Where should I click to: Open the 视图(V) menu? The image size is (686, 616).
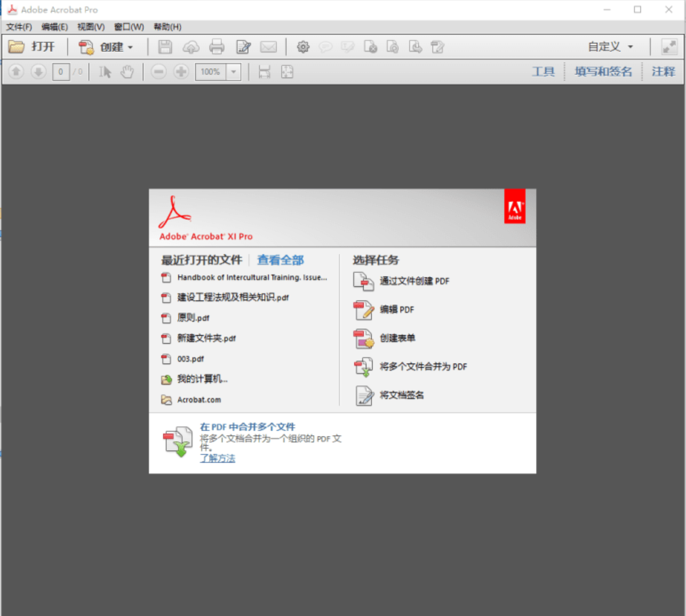[91, 27]
